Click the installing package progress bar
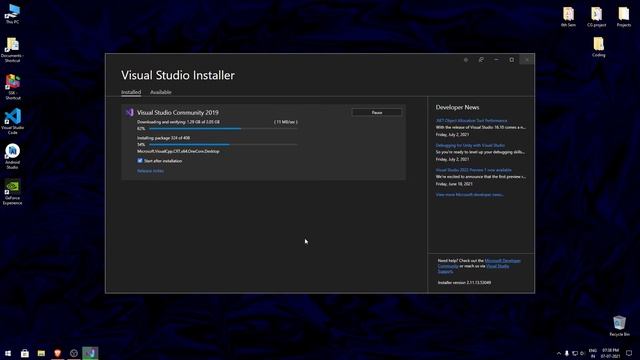Image resolution: width=640 pixels, height=360 pixels. (x=223, y=144)
